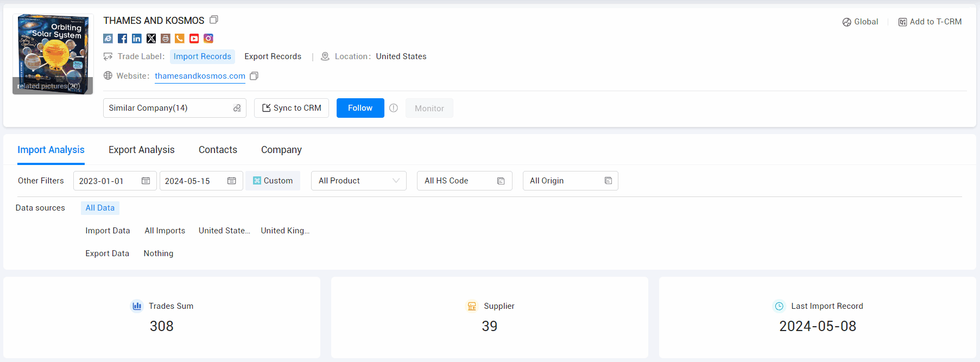Click the Monitor button
This screenshot has width=980, height=362.
pos(429,108)
